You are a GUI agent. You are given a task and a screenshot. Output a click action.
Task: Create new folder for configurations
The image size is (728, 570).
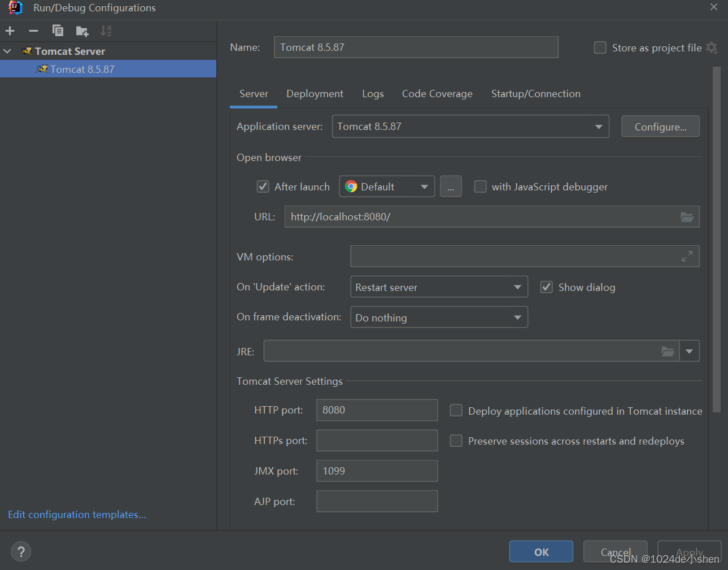click(x=82, y=31)
